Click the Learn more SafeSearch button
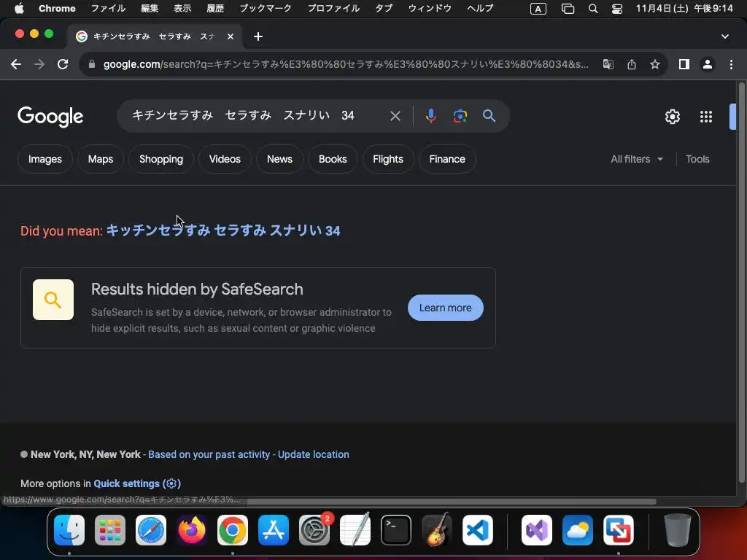Image resolution: width=747 pixels, height=560 pixels. [x=446, y=308]
